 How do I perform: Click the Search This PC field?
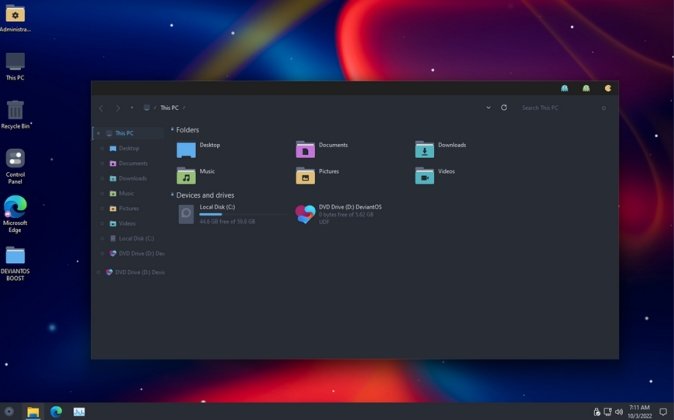click(x=559, y=108)
